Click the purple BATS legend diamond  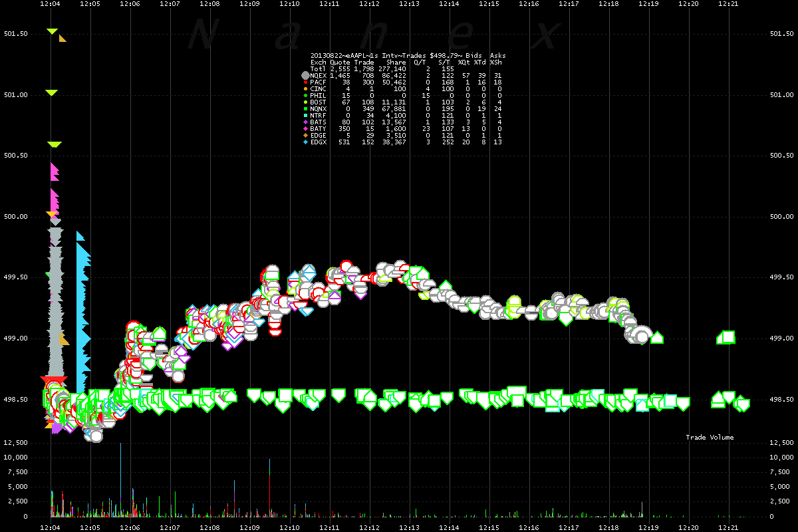click(x=305, y=122)
